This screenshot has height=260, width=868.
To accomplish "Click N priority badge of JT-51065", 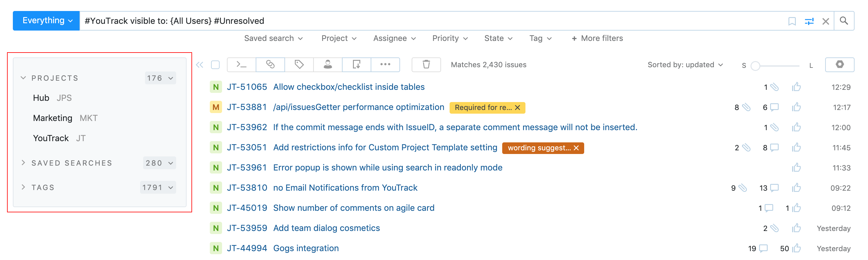I will coord(216,87).
